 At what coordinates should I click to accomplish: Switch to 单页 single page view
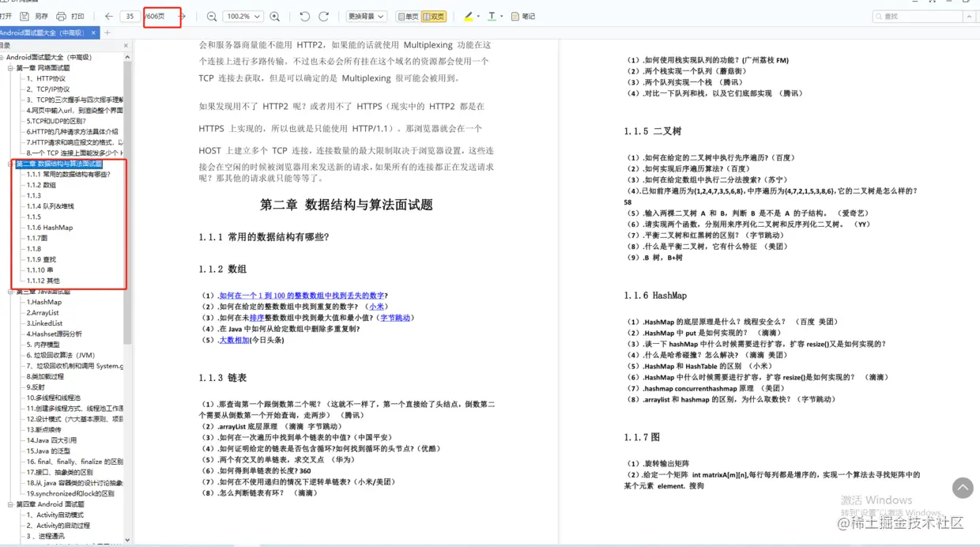pos(408,16)
